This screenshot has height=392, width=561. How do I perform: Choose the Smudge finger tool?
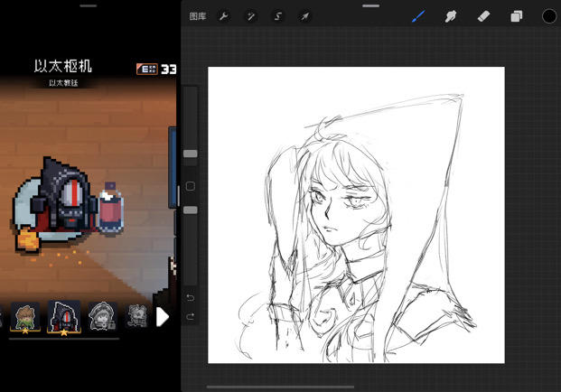(x=451, y=16)
